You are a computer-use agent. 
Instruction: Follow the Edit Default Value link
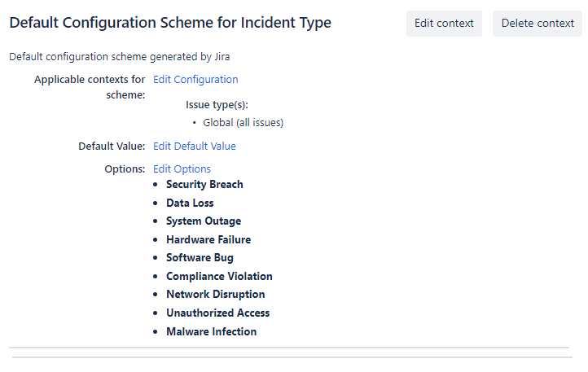(x=194, y=147)
